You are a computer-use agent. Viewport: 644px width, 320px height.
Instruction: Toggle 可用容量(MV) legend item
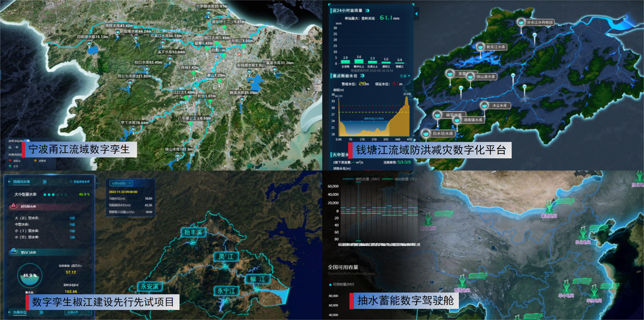click(x=341, y=284)
